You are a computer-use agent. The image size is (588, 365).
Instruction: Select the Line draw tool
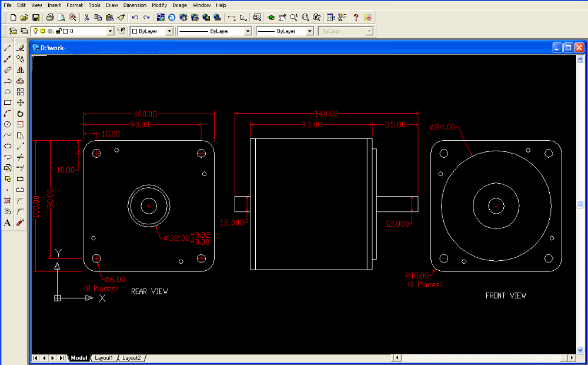[x=8, y=48]
